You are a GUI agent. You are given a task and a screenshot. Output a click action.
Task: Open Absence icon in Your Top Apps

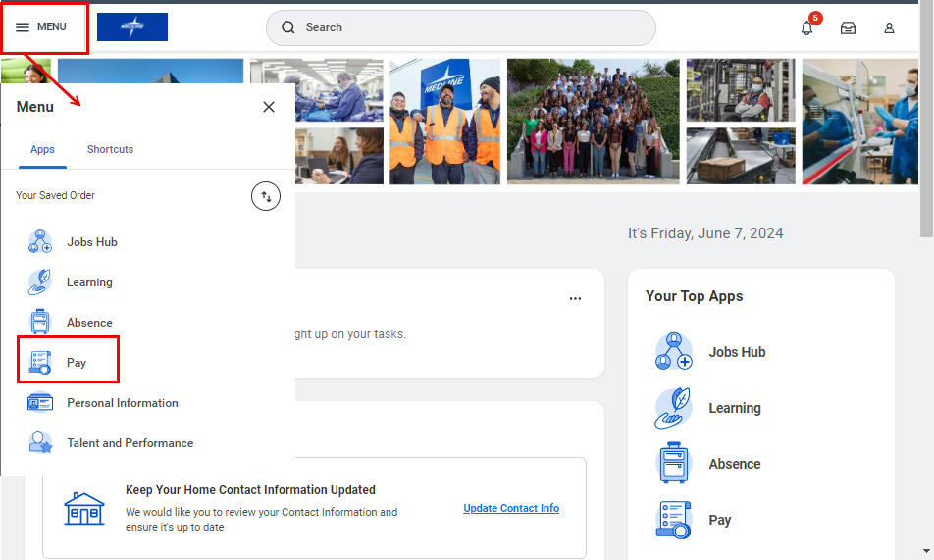pyautogui.click(x=674, y=464)
